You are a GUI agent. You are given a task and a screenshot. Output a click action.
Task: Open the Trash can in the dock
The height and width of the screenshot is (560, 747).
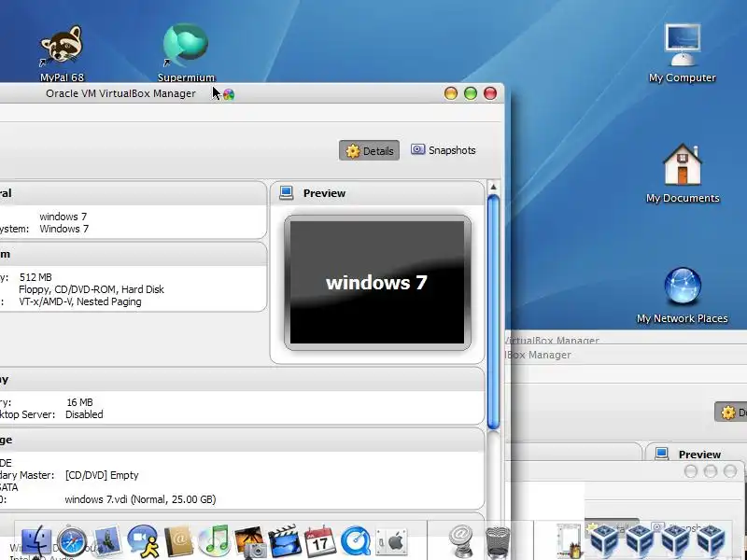pos(498,542)
